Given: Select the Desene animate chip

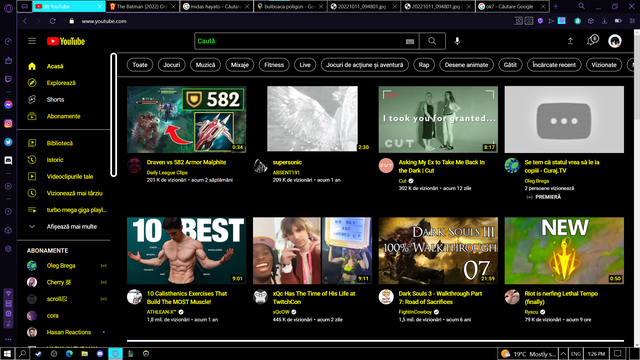Looking at the screenshot, I should click(466, 65).
